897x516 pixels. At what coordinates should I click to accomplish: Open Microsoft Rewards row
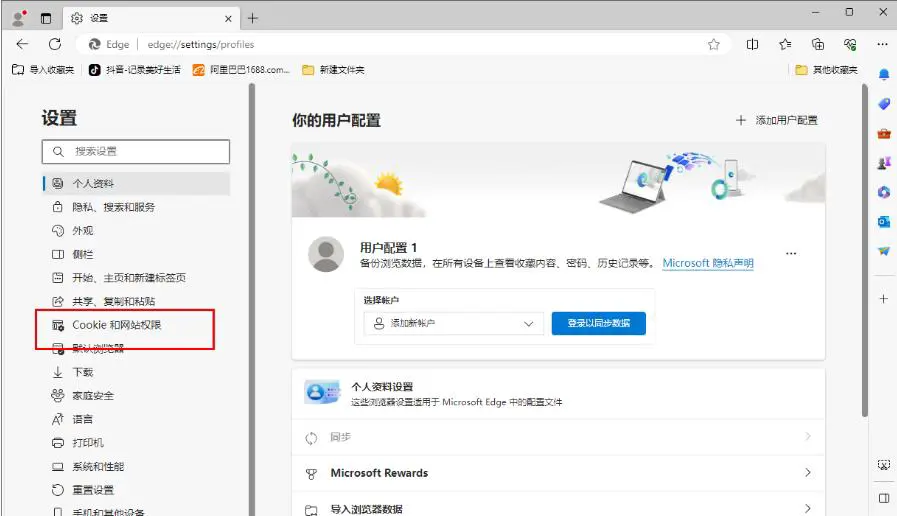coord(558,473)
